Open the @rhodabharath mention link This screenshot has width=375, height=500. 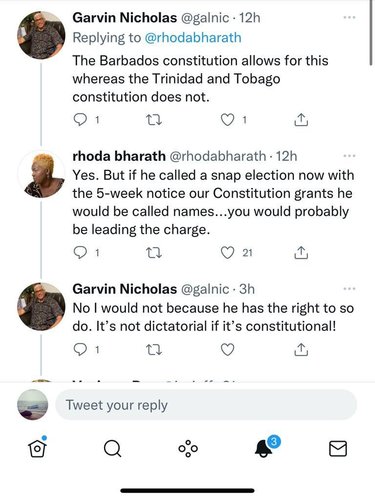(x=193, y=38)
